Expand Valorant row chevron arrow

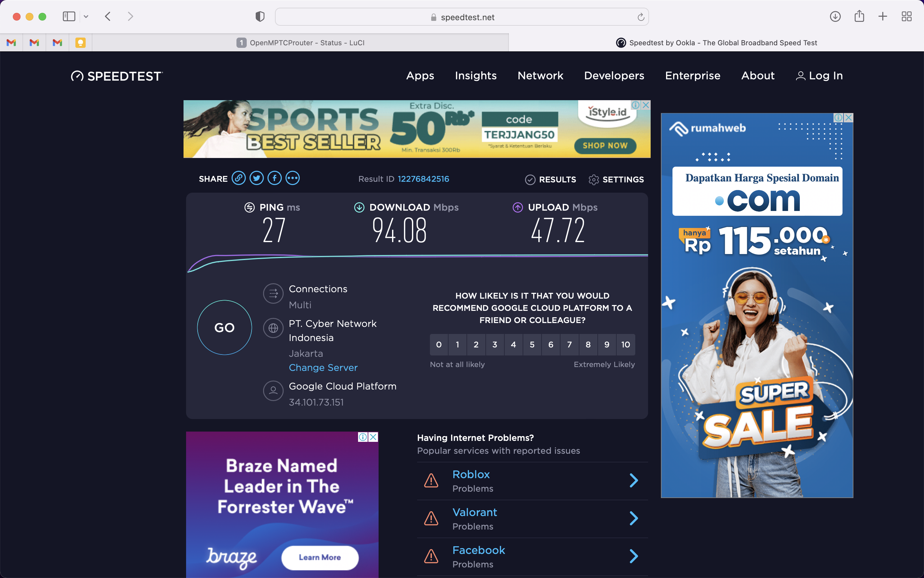tap(633, 518)
